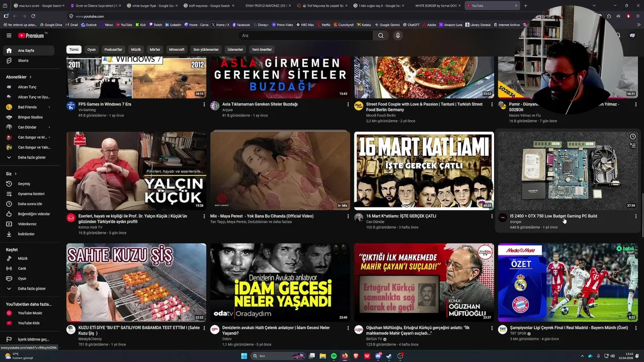Open options menu for I5 2400 PC Build video
Image resolution: width=644 pixels, height=362 pixels.
(x=635, y=216)
